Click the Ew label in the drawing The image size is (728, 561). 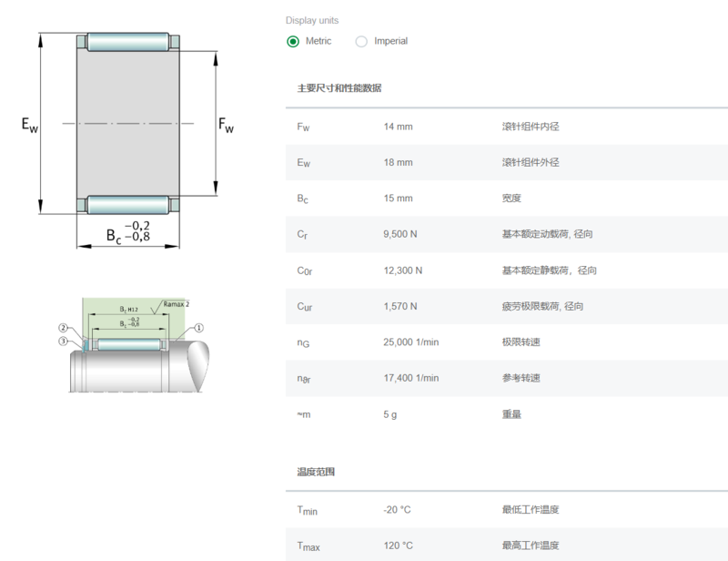30,125
